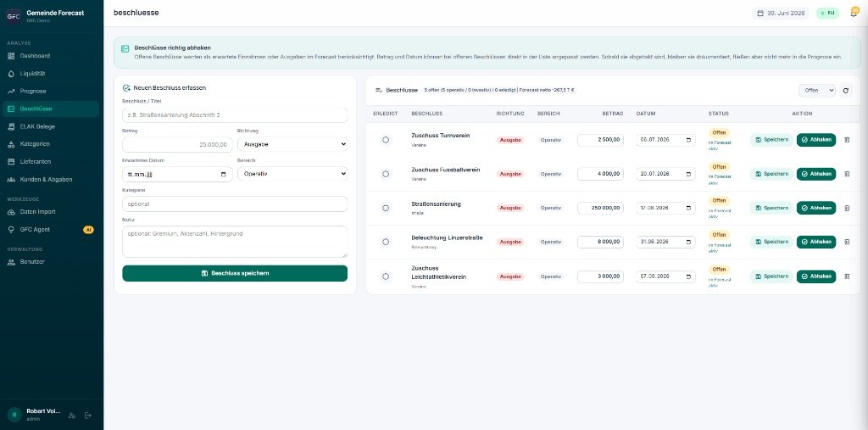Screen dimensions: 868x430
Task: Click the Notiz textarea
Action: click(235, 242)
